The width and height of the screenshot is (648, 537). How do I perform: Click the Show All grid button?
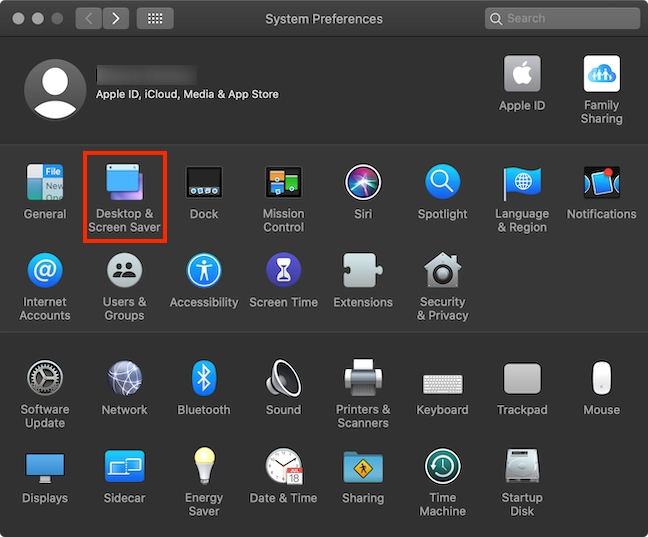coord(155,18)
